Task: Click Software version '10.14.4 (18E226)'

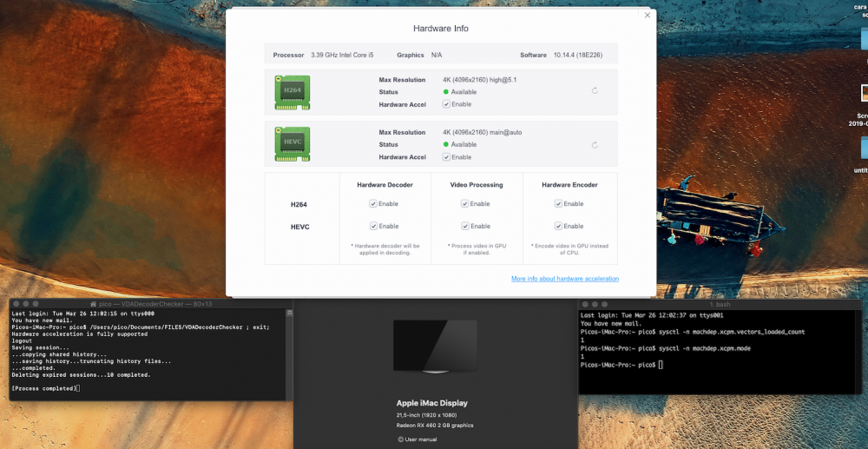Action: [578, 56]
